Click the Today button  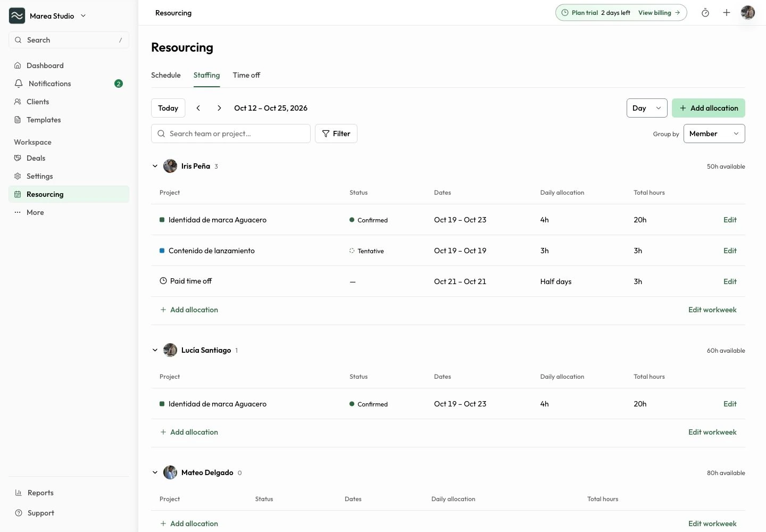(168, 108)
